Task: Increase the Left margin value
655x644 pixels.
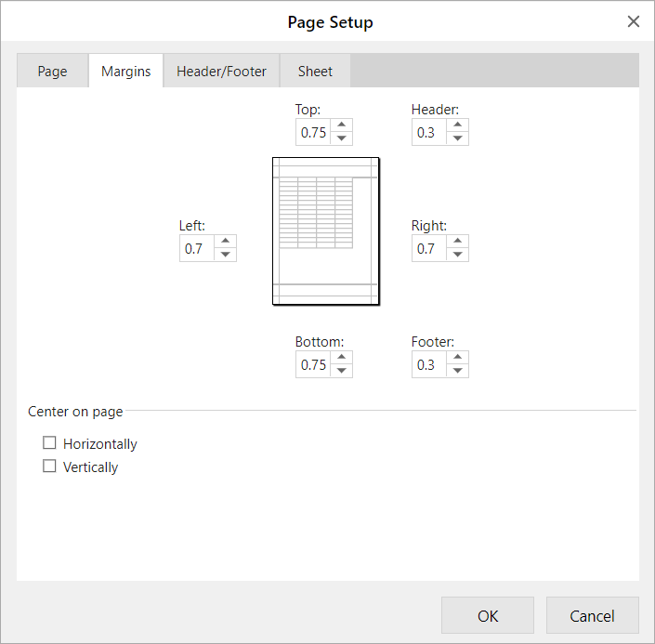Action: [225, 241]
